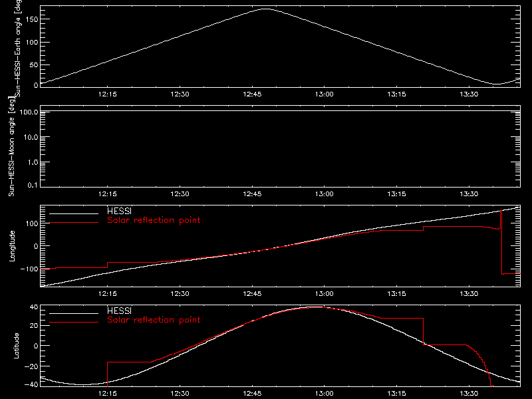This screenshot has width=532, height=399.
Task: Click the -40 tick label in the Latitude plot
Action: point(31,385)
